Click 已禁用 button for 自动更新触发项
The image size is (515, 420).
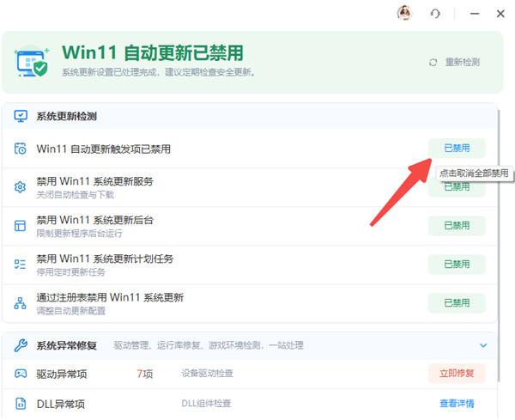pos(457,149)
